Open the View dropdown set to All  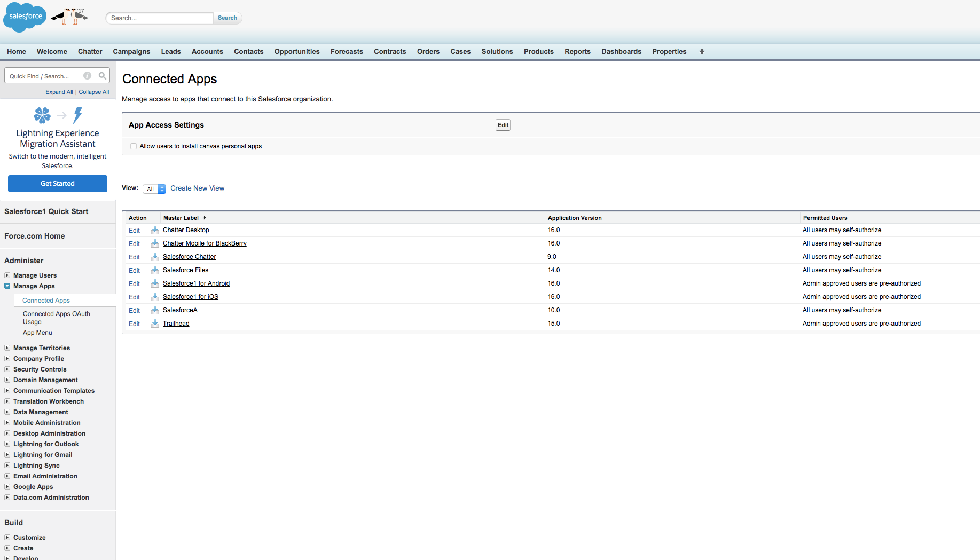point(155,189)
